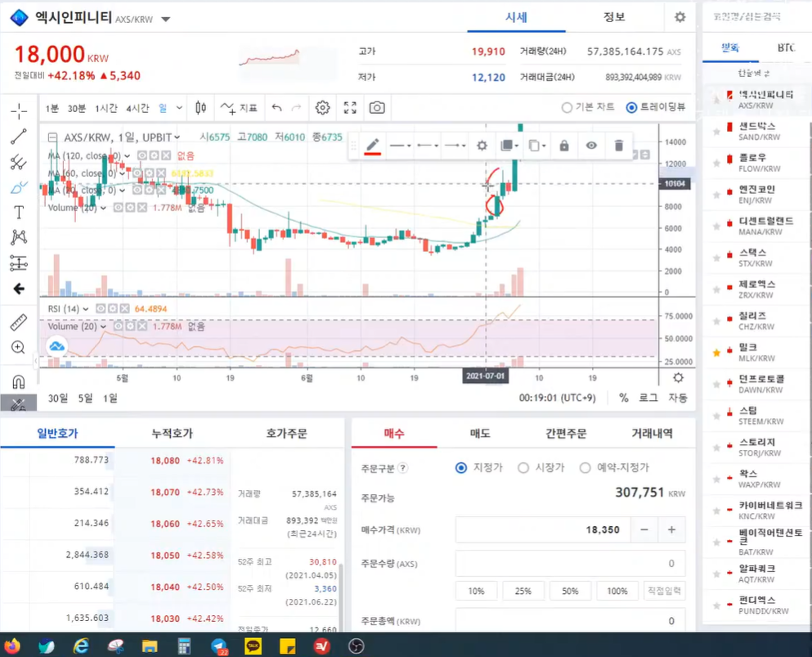The height and width of the screenshot is (657, 812).
Task: Hide the RSI (14) indicator
Action: tap(101, 308)
